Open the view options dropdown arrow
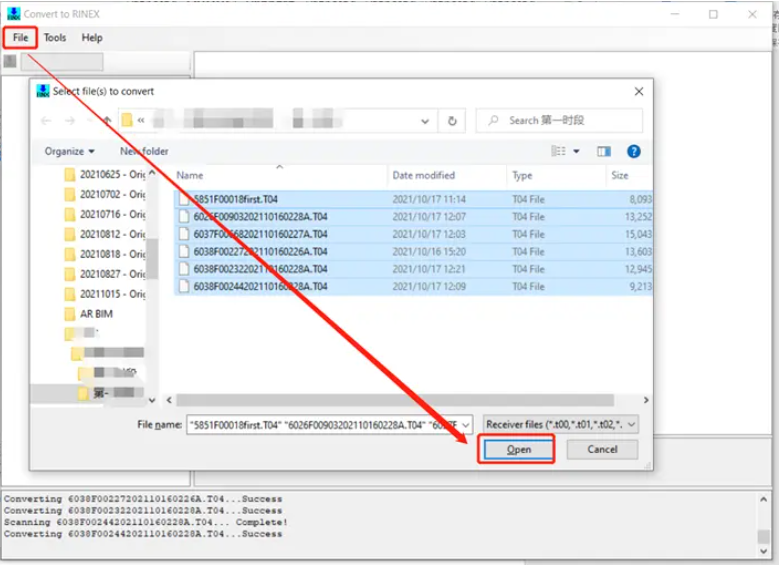The width and height of the screenshot is (780, 565). coord(577,151)
